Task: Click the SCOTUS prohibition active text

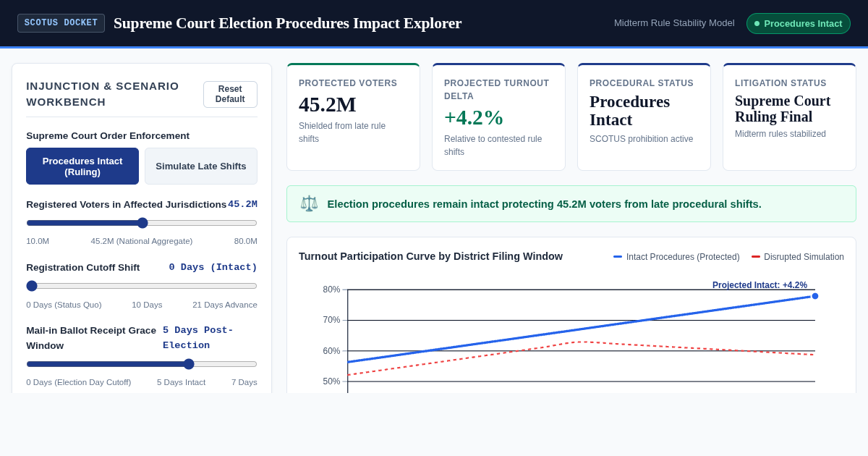Action: (x=641, y=139)
